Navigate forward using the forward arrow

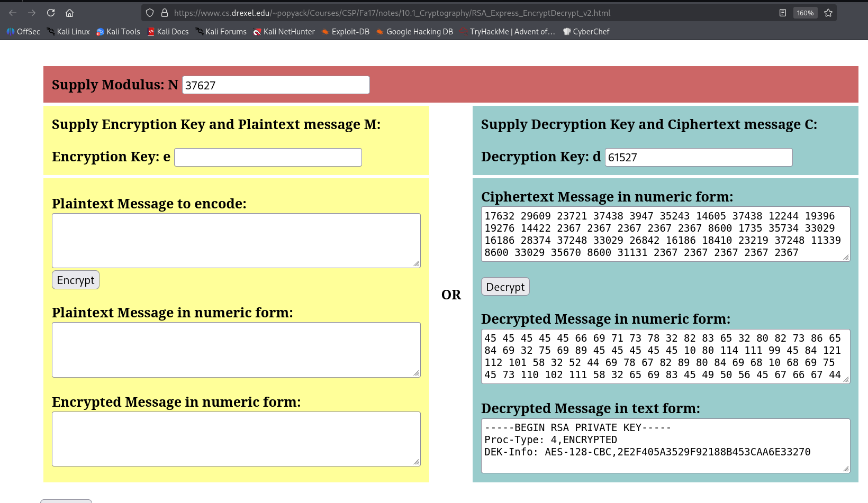(32, 13)
